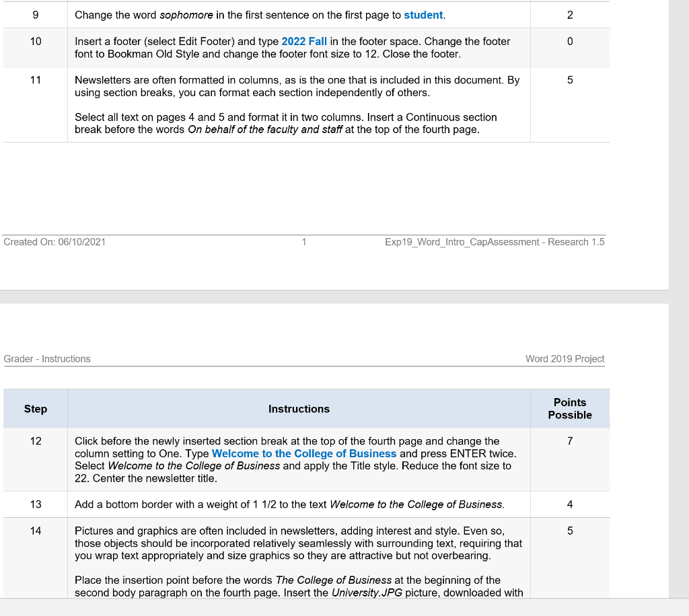
Task: Click points value 5 for step 11
Action: 570,80
